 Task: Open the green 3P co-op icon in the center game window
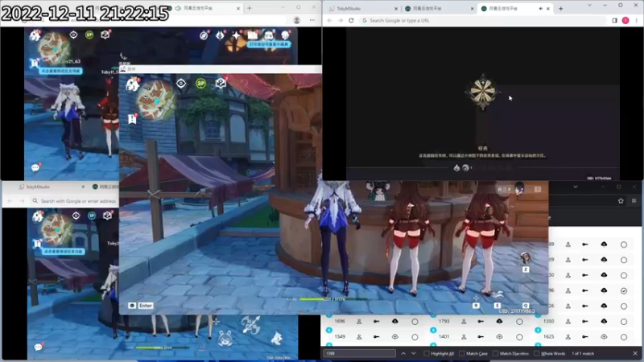click(x=200, y=84)
